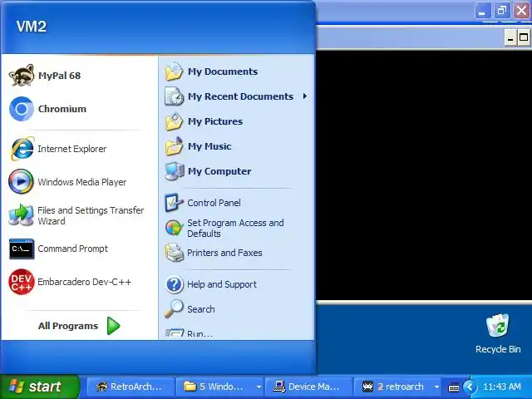Click 2 retroarch taskbar group button

pos(397,387)
